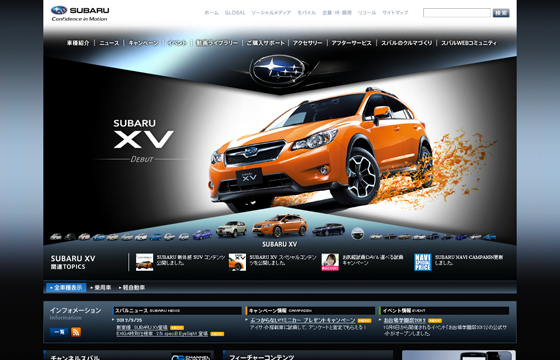Open the SUBARU XV スペシャルコンテンツ topic text

[283, 260]
